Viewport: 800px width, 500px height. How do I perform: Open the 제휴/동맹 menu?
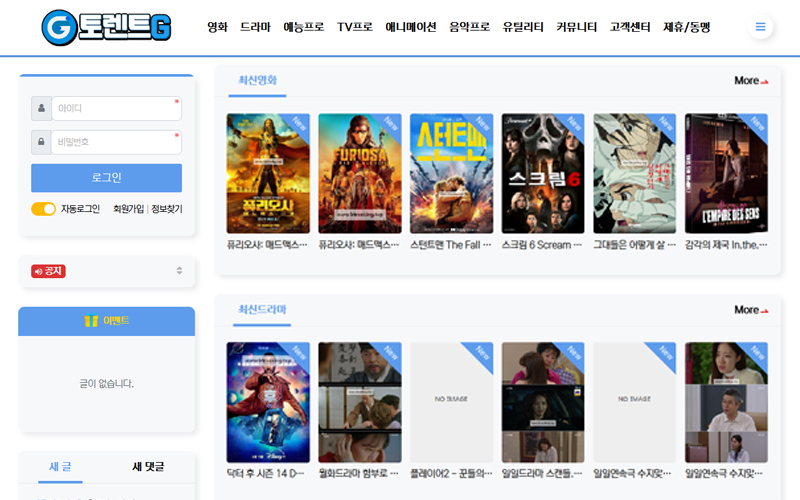click(x=687, y=27)
